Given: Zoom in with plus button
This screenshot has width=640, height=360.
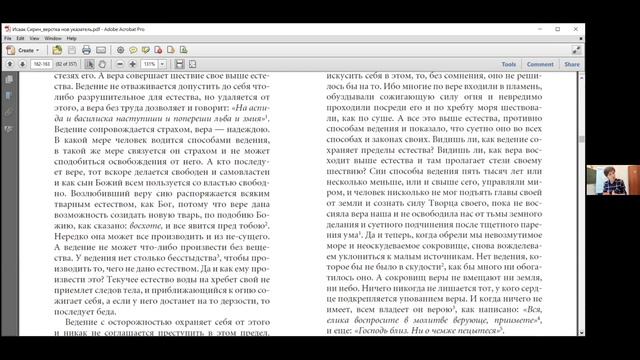Looking at the screenshot, I should click(133, 64).
